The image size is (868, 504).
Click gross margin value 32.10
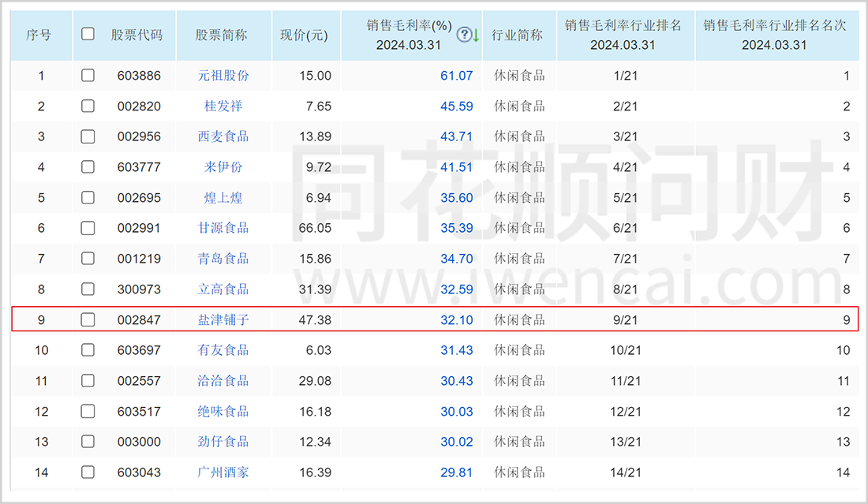(x=457, y=319)
